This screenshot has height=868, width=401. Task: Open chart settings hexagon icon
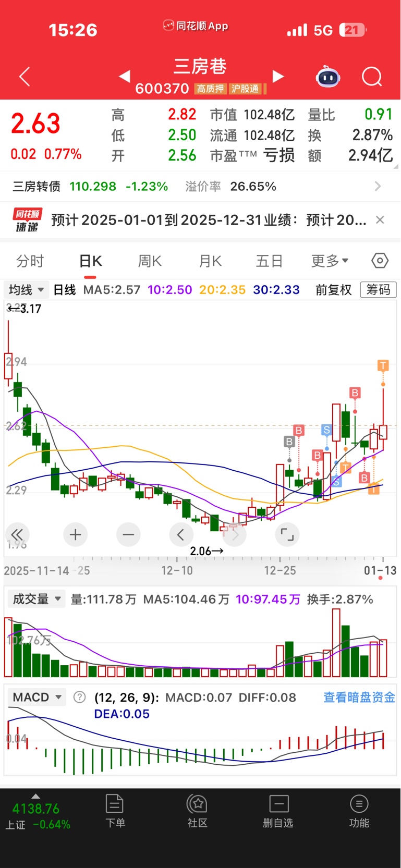380,260
